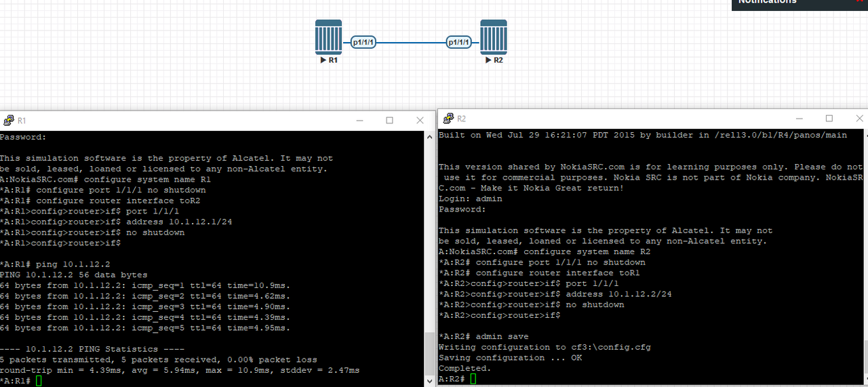This screenshot has width=868, height=387.
Task: Minimize the R2 terminal window
Action: click(799, 119)
